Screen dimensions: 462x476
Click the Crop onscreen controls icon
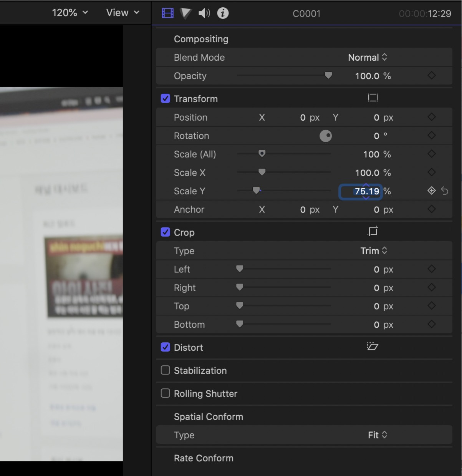click(x=373, y=231)
